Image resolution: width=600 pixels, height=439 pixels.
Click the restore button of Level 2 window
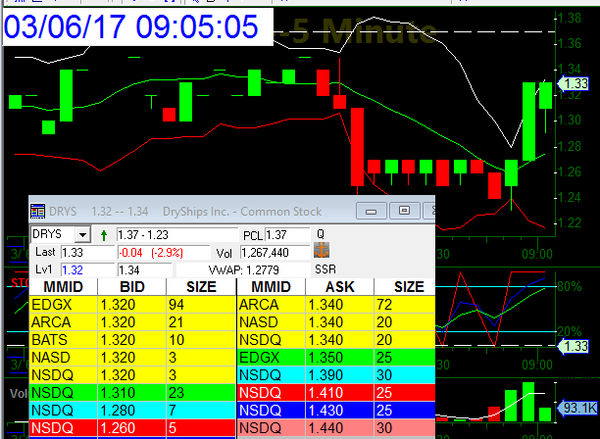(404, 211)
